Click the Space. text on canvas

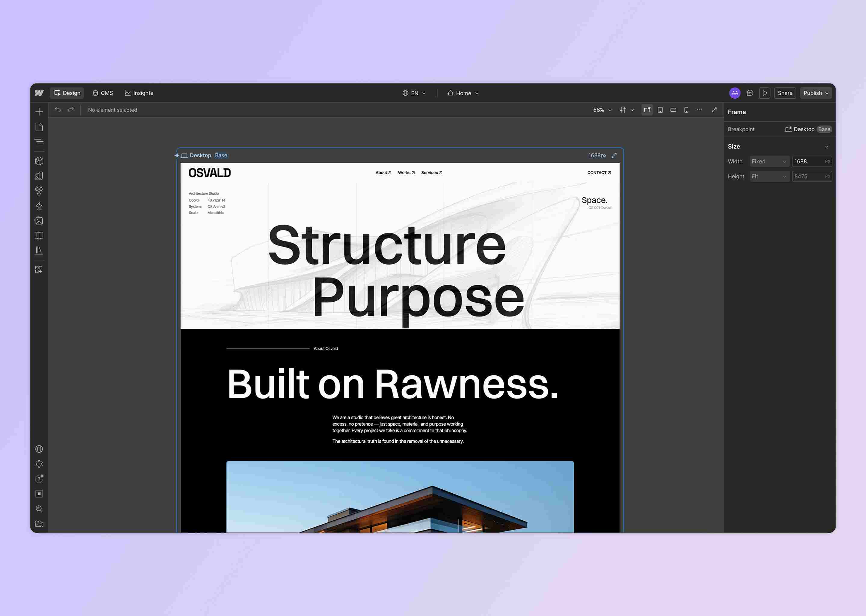[594, 200]
